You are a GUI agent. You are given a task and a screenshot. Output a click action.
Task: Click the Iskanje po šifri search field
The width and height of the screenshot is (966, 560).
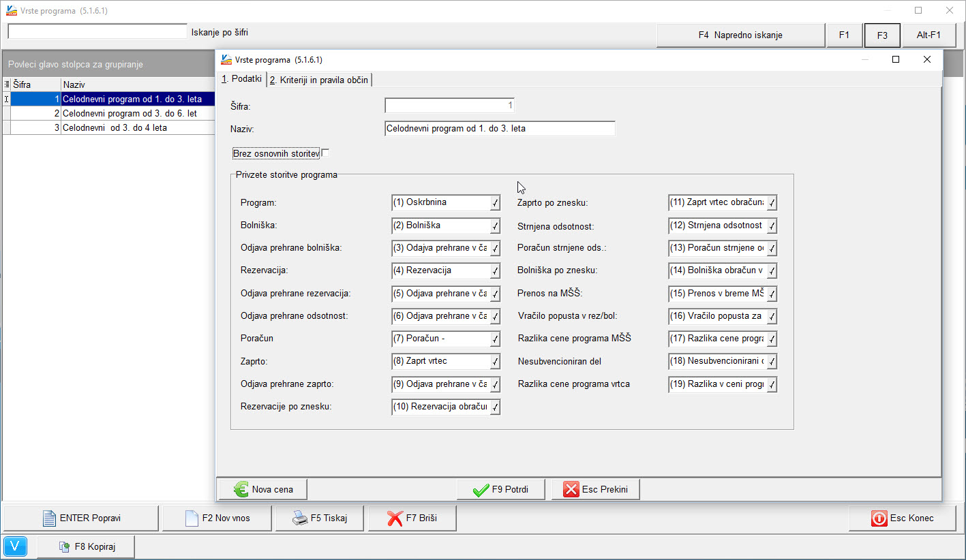click(97, 31)
